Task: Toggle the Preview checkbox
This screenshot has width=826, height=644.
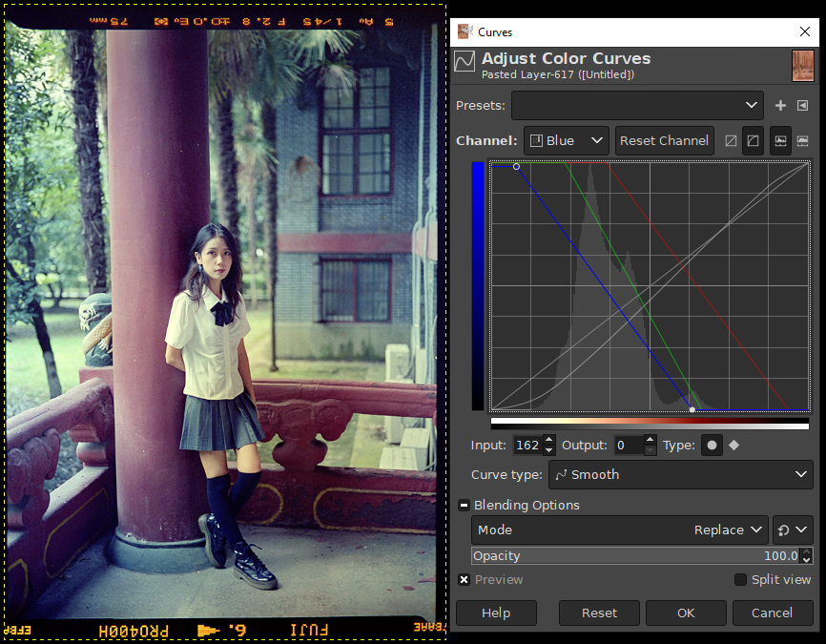Action: pos(465,579)
